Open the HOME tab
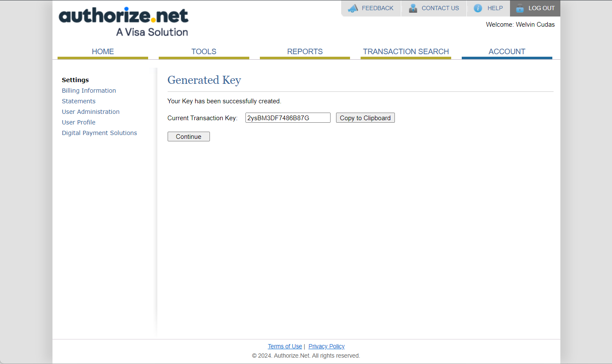Image resolution: width=612 pixels, height=364 pixels. coord(103,52)
